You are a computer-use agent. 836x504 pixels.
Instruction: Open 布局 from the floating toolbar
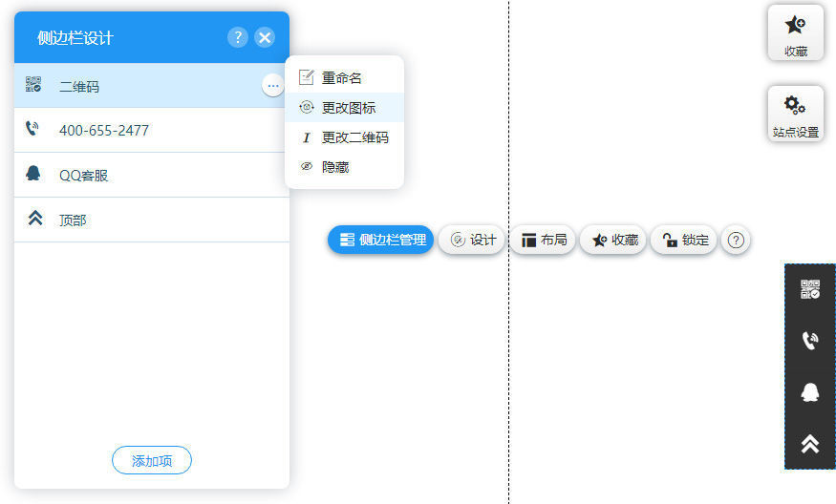544,240
